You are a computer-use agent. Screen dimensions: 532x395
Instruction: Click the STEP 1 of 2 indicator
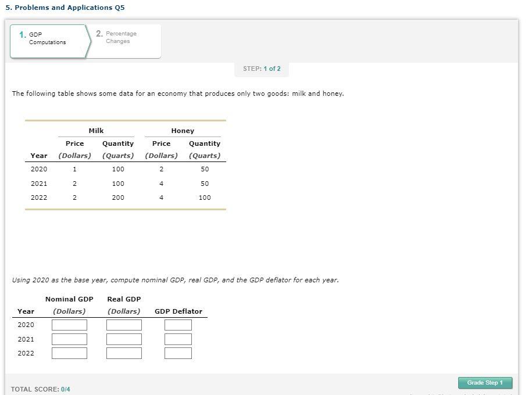[x=262, y=69]
